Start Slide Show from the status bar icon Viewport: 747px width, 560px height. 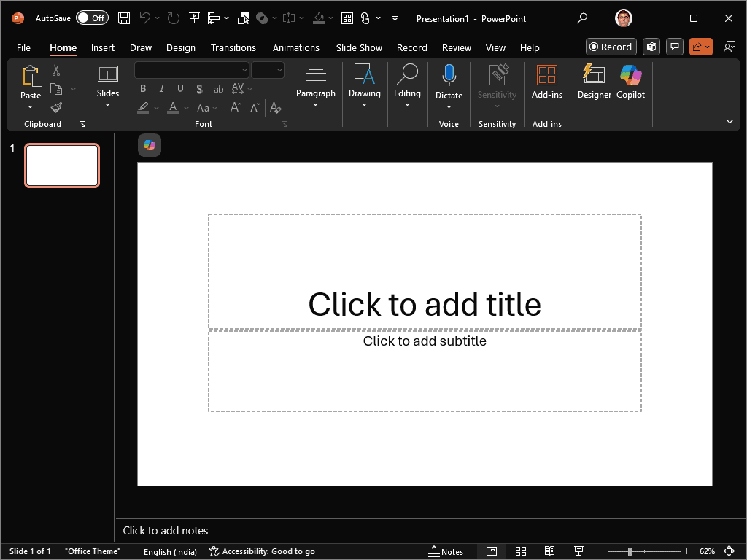pos(578,551)
